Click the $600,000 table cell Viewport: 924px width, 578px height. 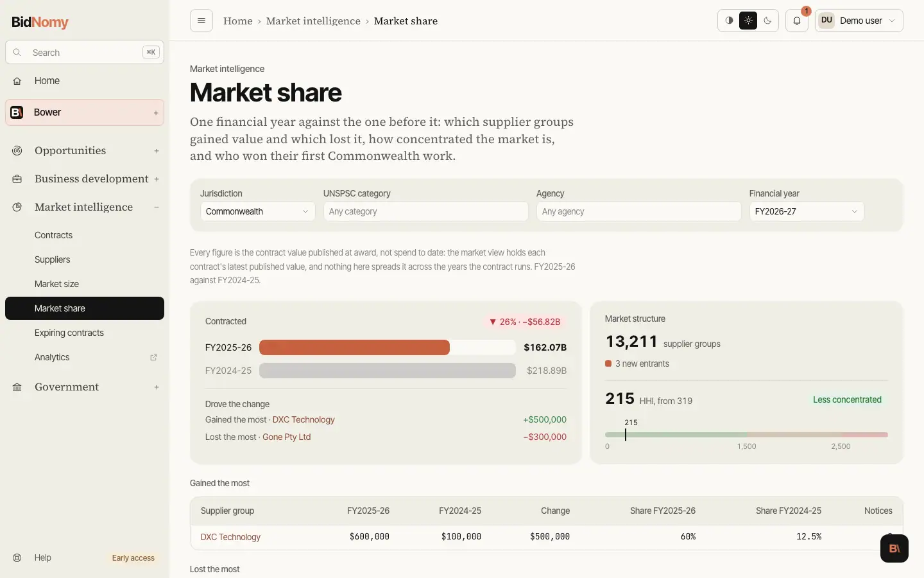click(370, 536)
